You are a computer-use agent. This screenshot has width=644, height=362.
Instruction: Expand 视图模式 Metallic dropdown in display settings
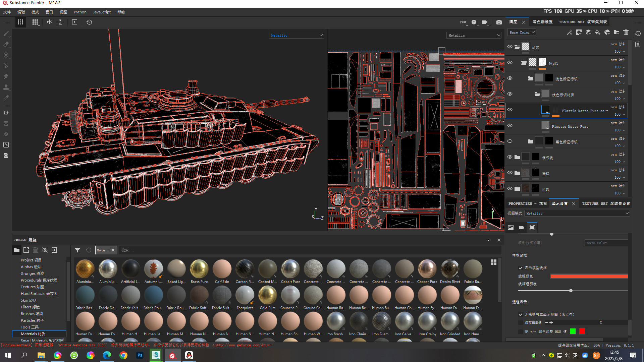click(x=577, y=213)
